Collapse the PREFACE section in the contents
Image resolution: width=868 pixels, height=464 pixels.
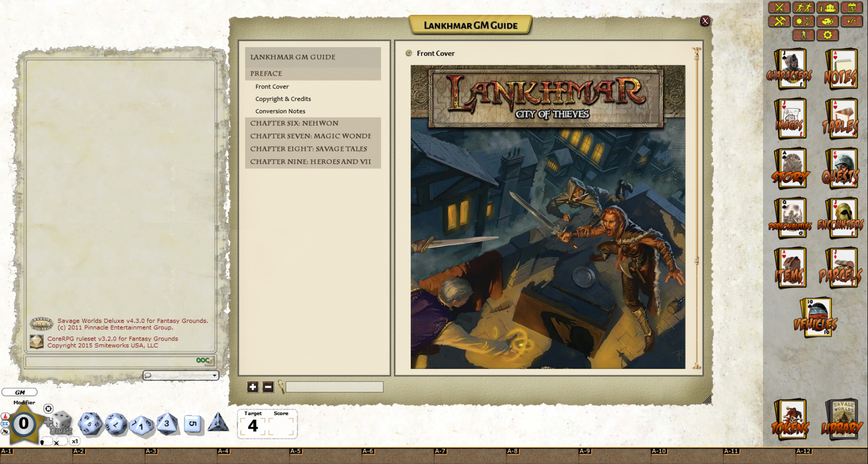click(266, 73)
